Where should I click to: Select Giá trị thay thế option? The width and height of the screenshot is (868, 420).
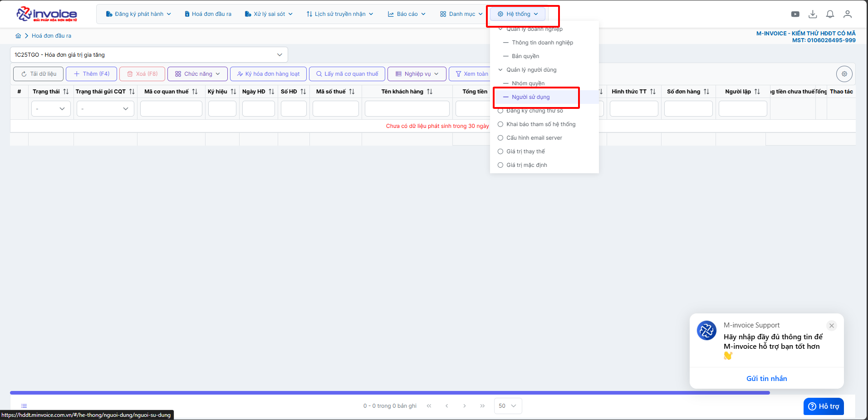pyautogui.click(x=525, y=151)
